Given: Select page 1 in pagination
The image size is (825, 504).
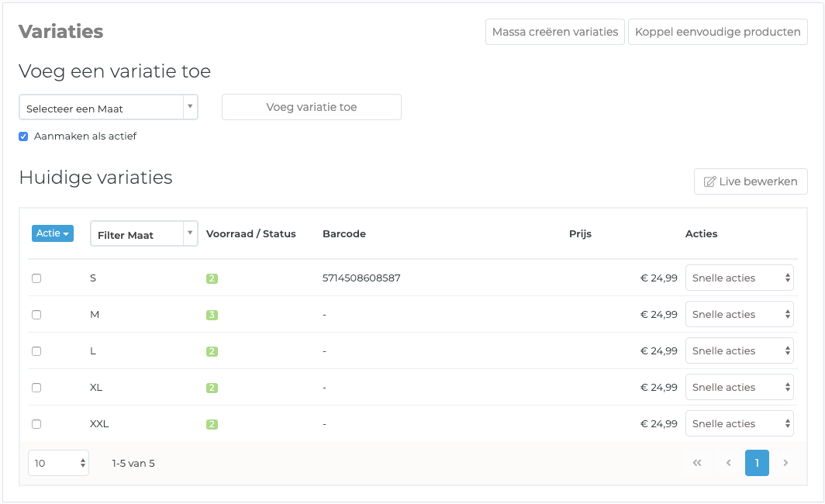Looking at the screenshot, I should pos(757,463).
